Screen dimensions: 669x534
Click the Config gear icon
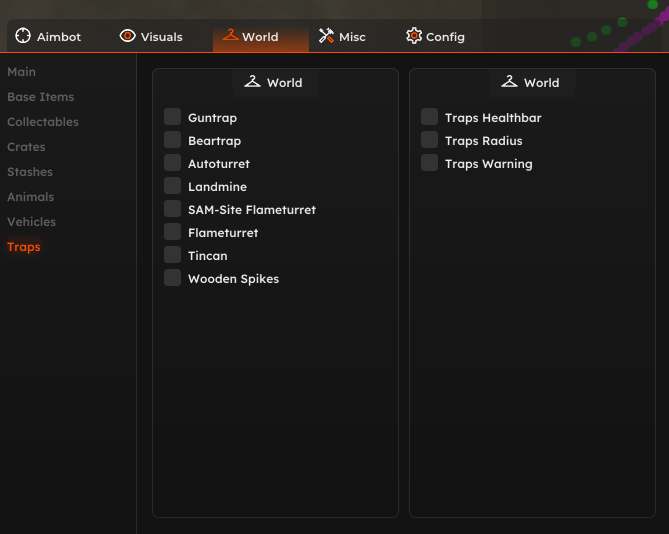pos(414,36)
